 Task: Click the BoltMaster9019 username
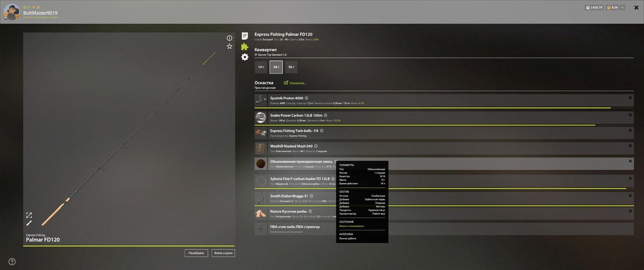[x=40, y=12]
